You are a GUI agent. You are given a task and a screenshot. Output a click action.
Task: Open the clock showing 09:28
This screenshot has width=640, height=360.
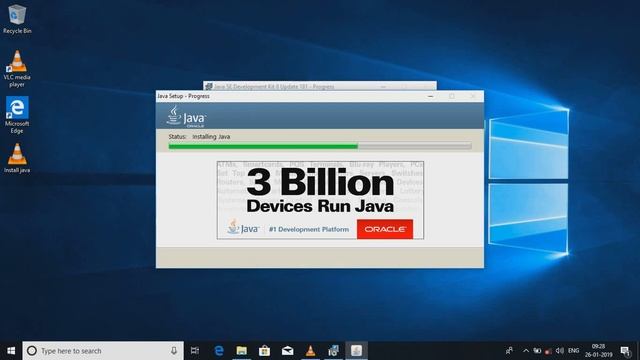pyautogui.click(x=598, y=351)
